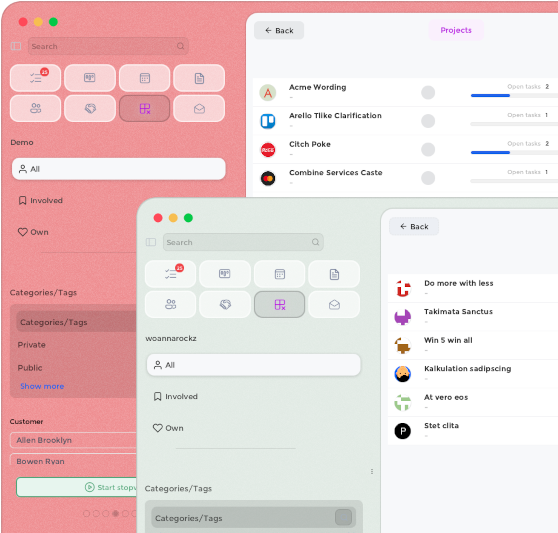This screenshot has height=533, width=558.
Task: Click Combine Services Caste logo
Action: [268, 178]
